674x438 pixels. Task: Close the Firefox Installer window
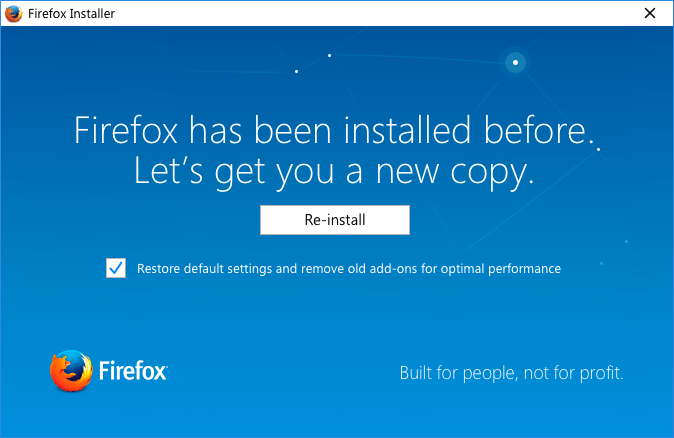click(x=650, y=13)
